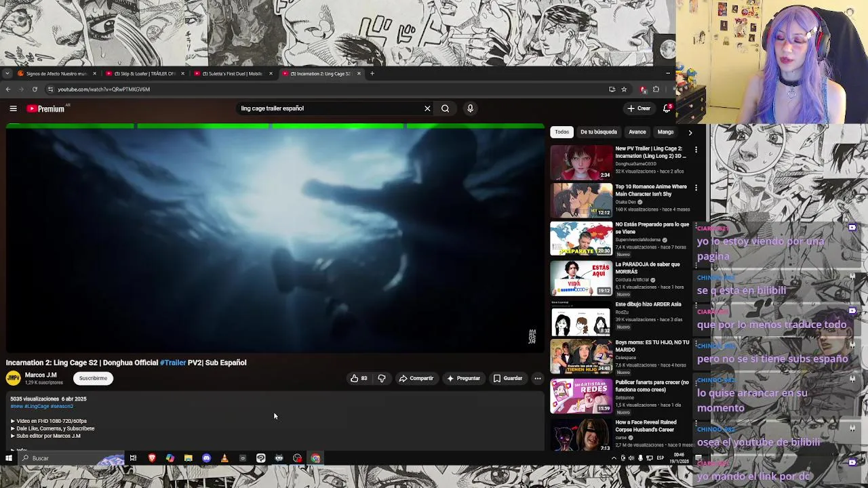868x488 pixels.
Task: Open options for New PV Trailer video
Action: [x=696, y=149]
